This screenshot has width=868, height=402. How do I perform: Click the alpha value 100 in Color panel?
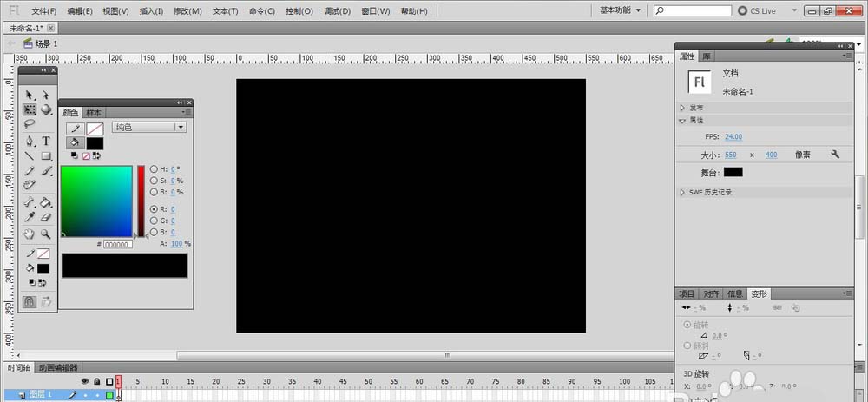176,244
